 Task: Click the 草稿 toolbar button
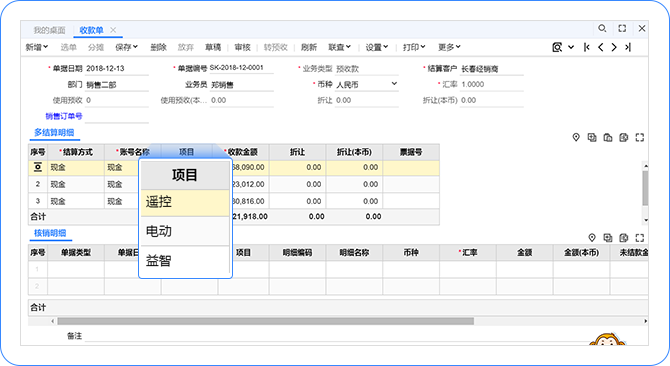[213, 47]
